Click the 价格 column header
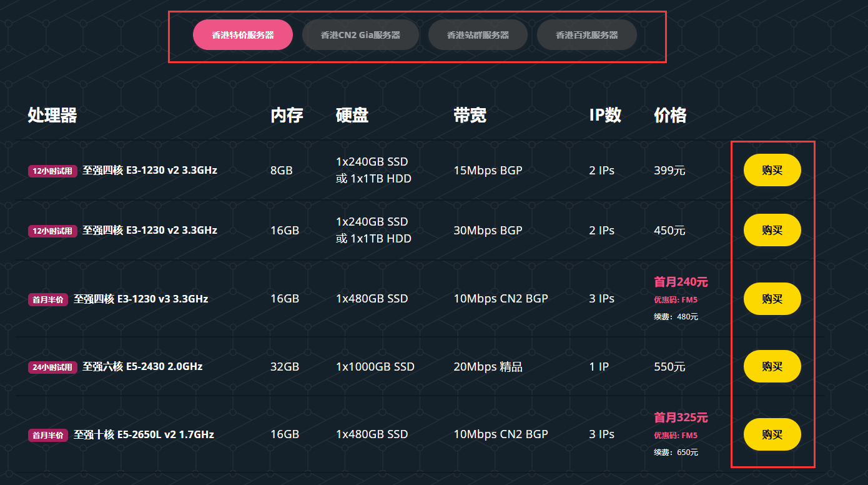The image size is (868, 485). (670, 115)
